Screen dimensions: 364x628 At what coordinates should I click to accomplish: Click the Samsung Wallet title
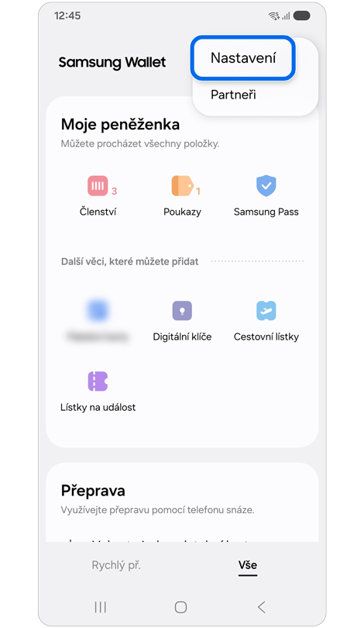pos(112,63)
